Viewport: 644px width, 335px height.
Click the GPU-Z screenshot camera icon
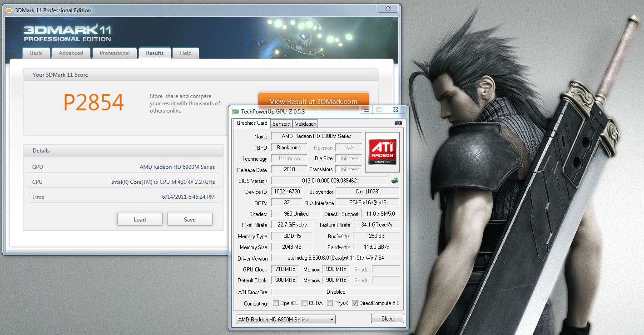398,123
